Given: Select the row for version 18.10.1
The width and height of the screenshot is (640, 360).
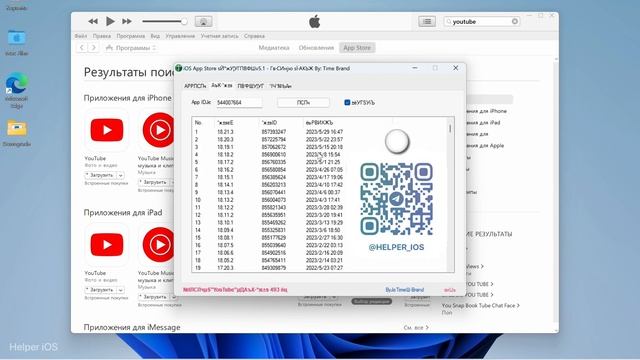Looking at the screenshot, I should pyautogui.click(x=269, y=222).
